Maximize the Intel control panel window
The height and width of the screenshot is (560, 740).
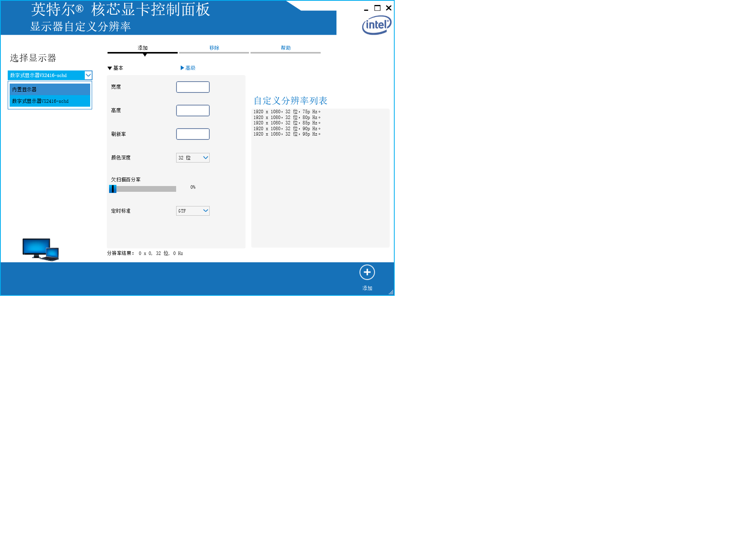pyautogui.click(x=377, y=8)
